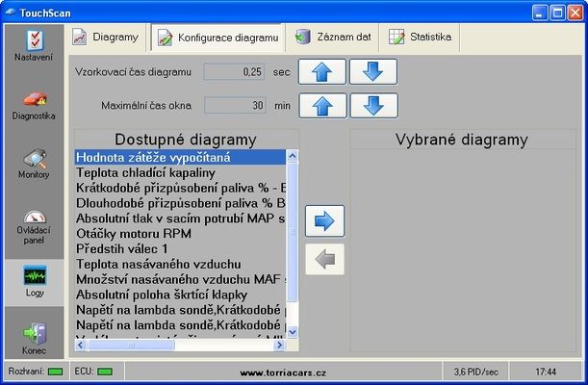Image resolution: width=588 pixels, height=385 pixels.
Task: Click the horizontal scrollbar right arrow
Action: click(279, 345)
